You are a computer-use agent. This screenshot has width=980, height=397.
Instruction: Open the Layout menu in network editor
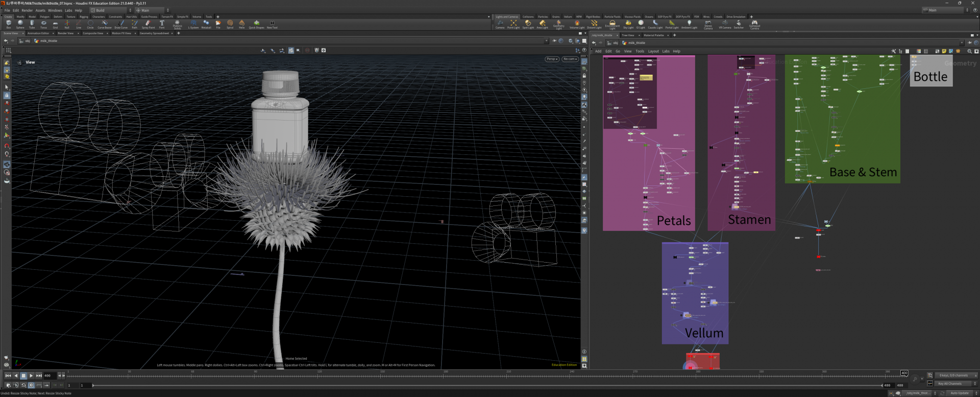(653, 51)
